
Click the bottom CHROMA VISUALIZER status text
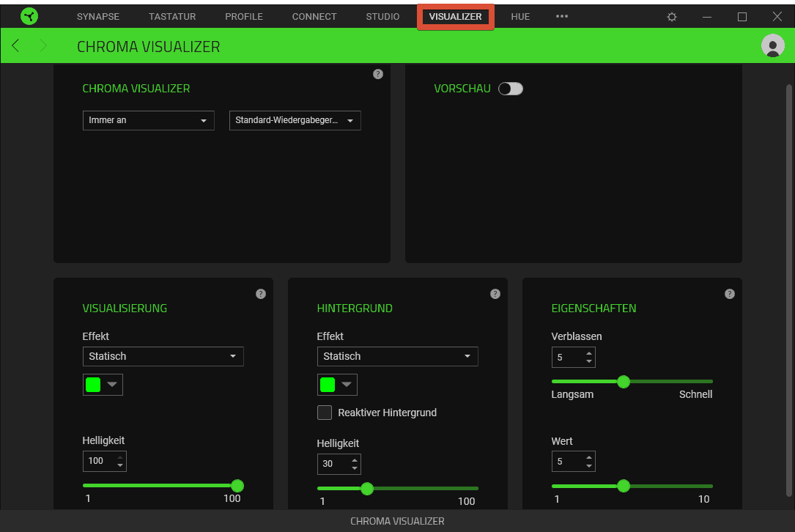click(x=397, y=521)
